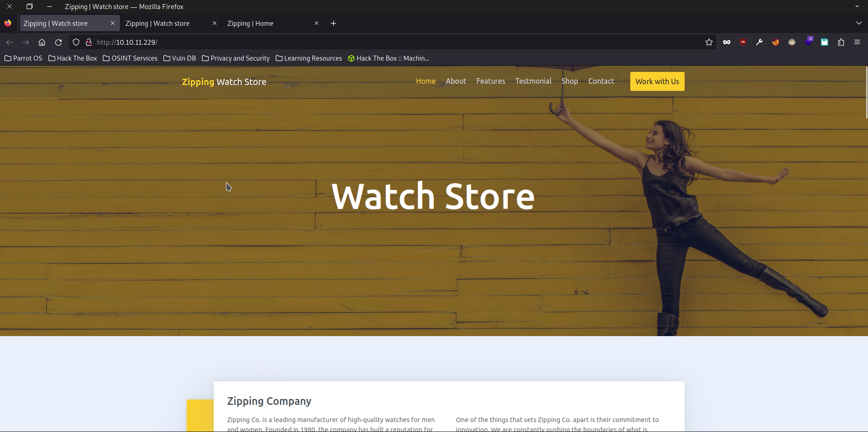Open the uBlock Origin extension
The width and height of the screenshot is (868, 432).
[743, 42]
